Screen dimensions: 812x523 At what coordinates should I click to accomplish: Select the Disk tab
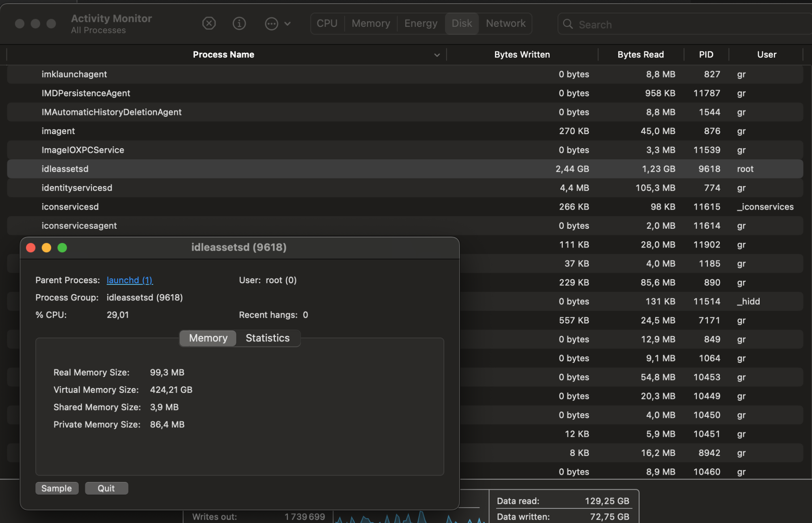tap(462, 24)
